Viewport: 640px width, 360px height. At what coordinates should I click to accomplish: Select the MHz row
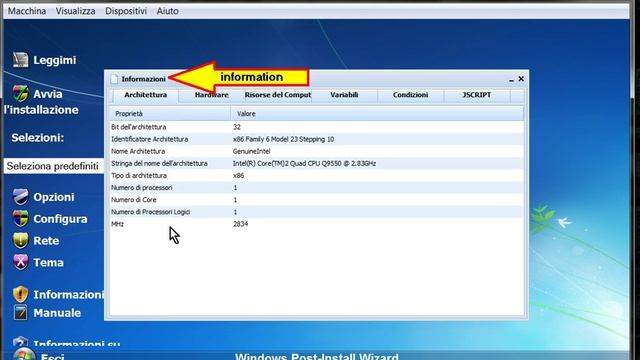pos(316,224)
